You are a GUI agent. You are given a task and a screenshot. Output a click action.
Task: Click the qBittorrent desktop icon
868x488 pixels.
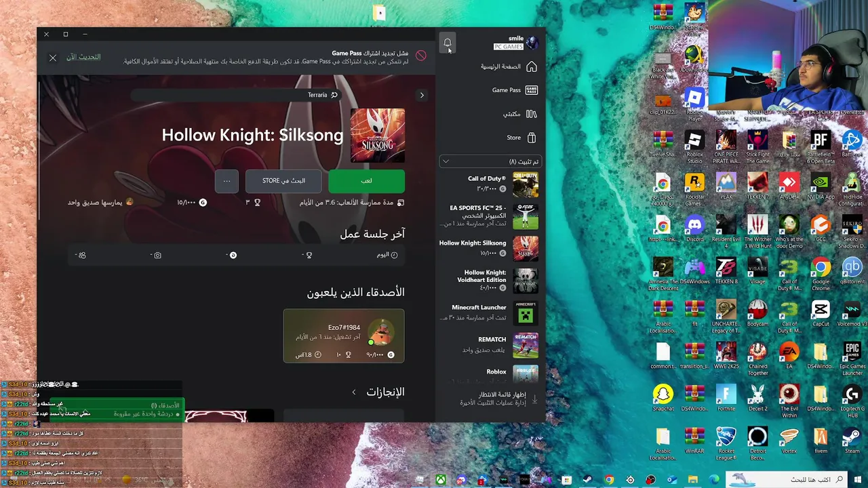pos(852,271)
